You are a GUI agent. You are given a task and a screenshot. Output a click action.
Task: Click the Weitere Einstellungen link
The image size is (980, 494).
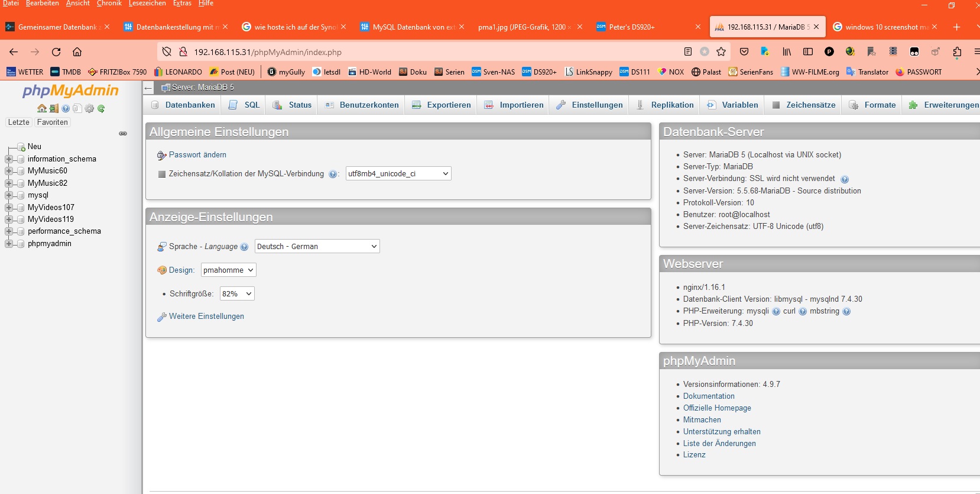(206, 317)
